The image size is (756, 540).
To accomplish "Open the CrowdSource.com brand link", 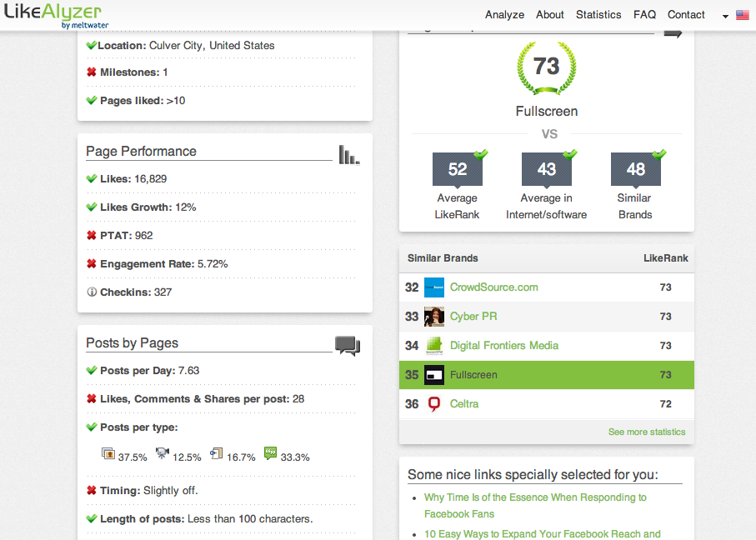I will point(493,287).
